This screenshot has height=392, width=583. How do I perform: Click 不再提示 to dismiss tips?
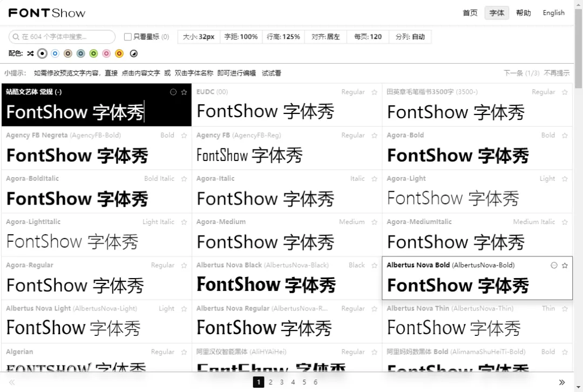[557, 73]
